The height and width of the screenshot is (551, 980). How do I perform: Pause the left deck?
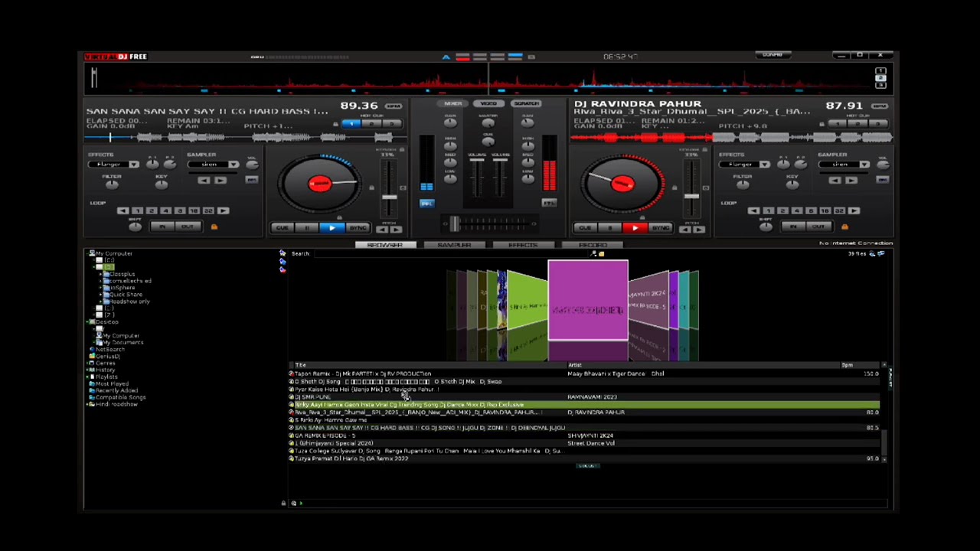click(x=306, y=227)
